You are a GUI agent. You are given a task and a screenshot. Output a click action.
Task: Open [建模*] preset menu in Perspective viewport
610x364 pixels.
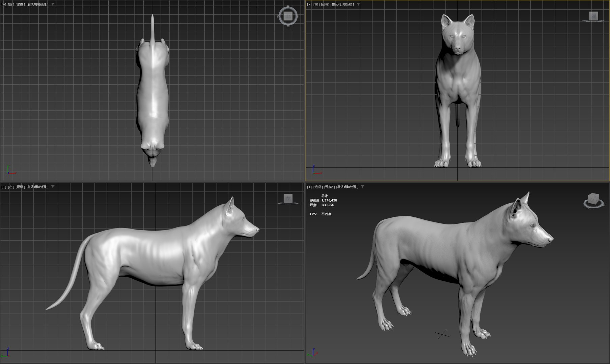[330, 187]
